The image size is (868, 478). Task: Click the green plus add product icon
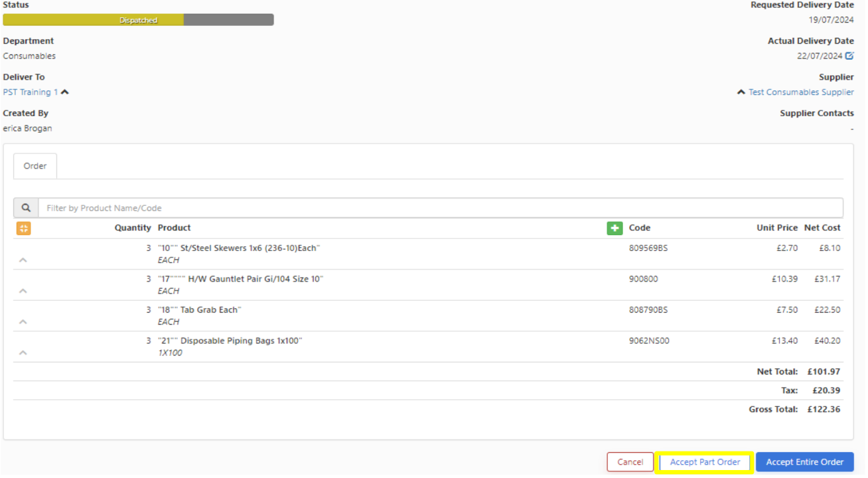coord(615,228)
